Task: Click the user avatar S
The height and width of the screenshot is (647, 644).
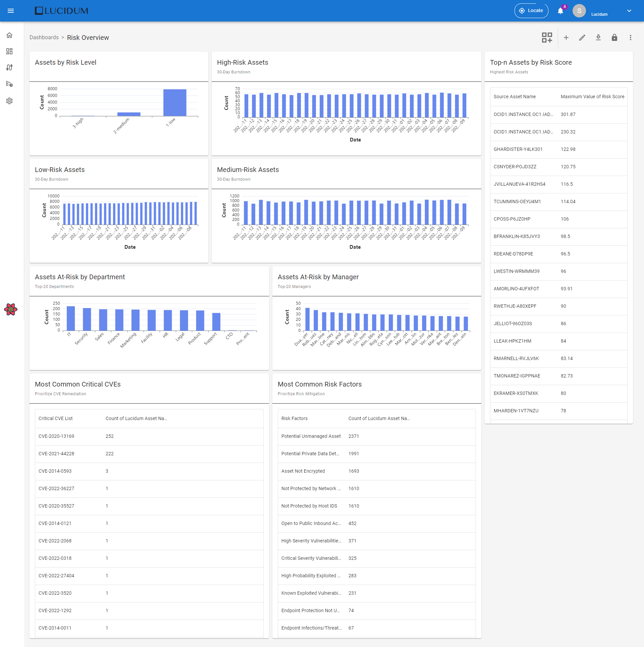Action: [579, 11]
